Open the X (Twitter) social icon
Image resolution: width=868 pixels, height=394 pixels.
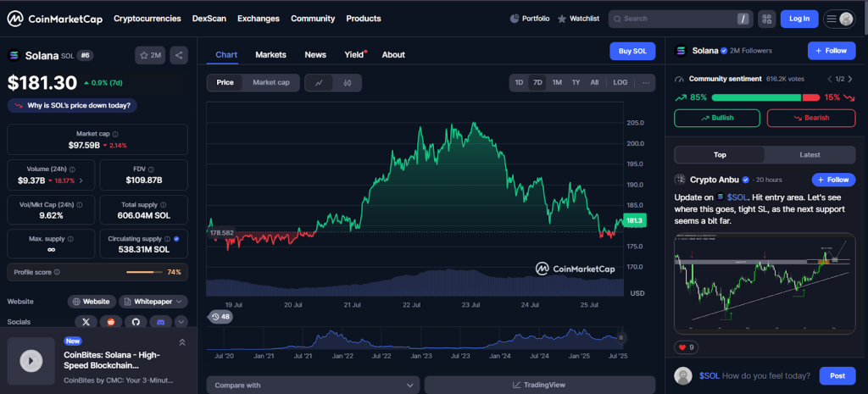(x=86, y=321)
